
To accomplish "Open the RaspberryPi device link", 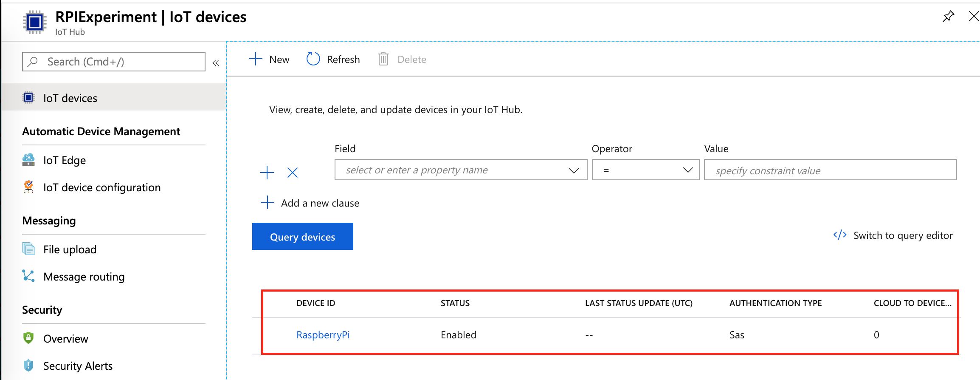I will (x=323, y=335).
